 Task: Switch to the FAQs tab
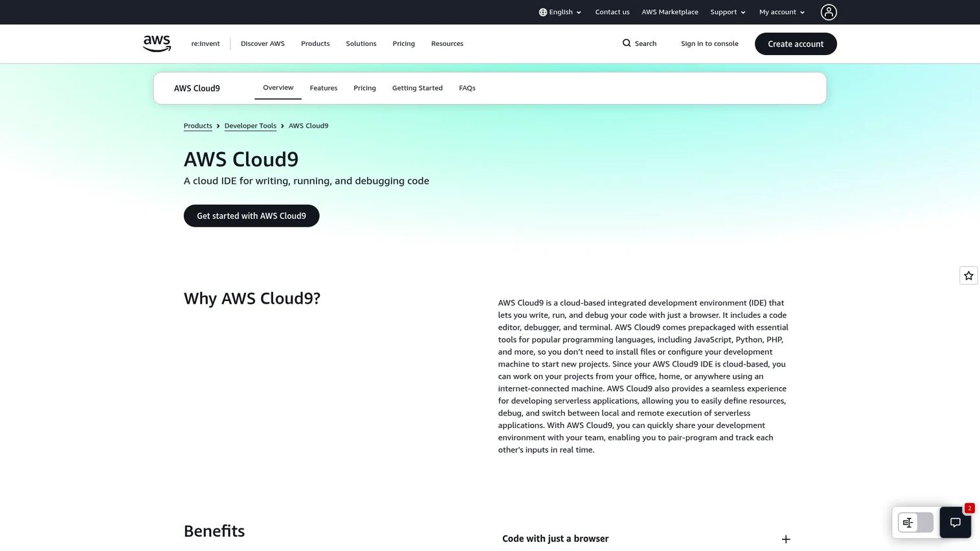467,88
